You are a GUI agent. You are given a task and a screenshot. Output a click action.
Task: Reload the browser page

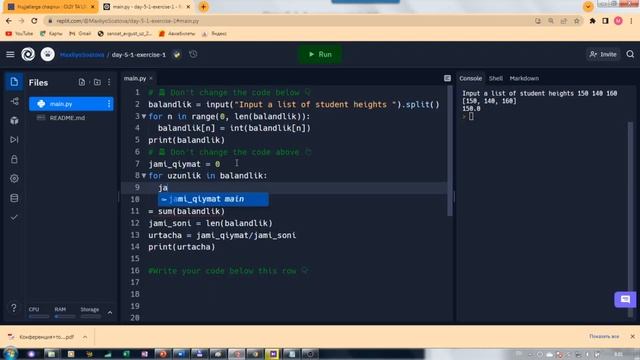tap(34, 21)
